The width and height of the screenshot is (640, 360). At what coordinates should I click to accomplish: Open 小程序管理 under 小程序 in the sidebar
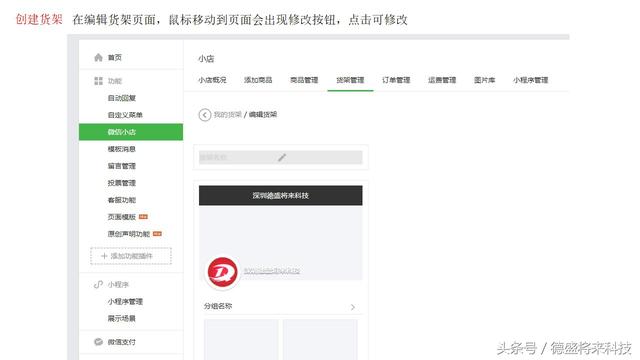125,302
